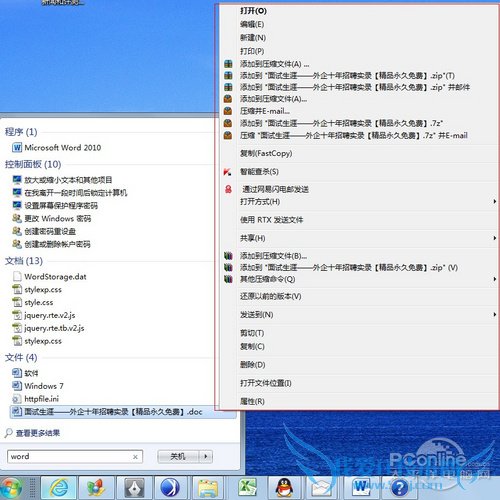This screenshot has height=500, width=500.
Task: Click 查看更多结果 link
Action: coord(38,433)
